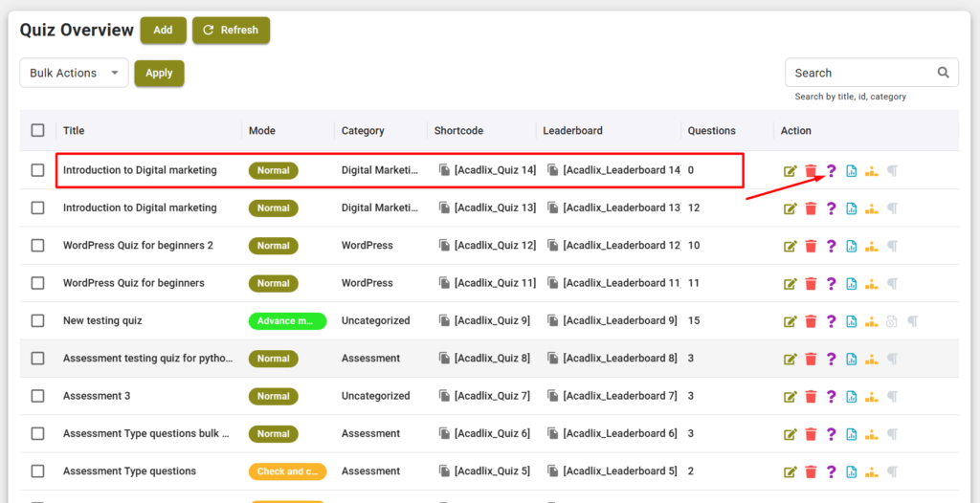
Task: View statistics for Acadlix_Quiz 14
Action: [x=851, y=170]
